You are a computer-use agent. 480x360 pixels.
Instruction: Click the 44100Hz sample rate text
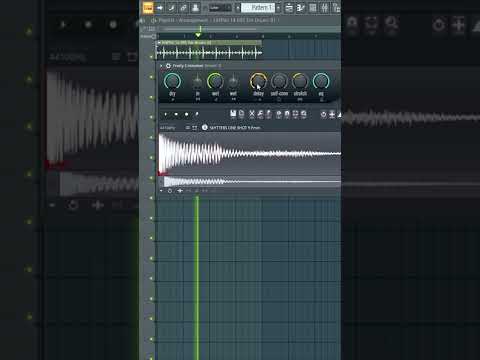tap(167, 128)
